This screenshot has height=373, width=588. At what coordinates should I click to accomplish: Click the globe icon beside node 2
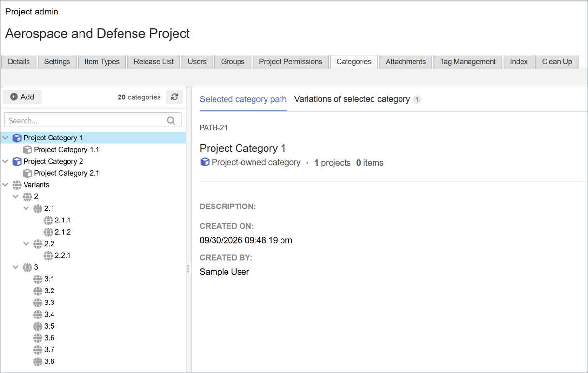27,197
